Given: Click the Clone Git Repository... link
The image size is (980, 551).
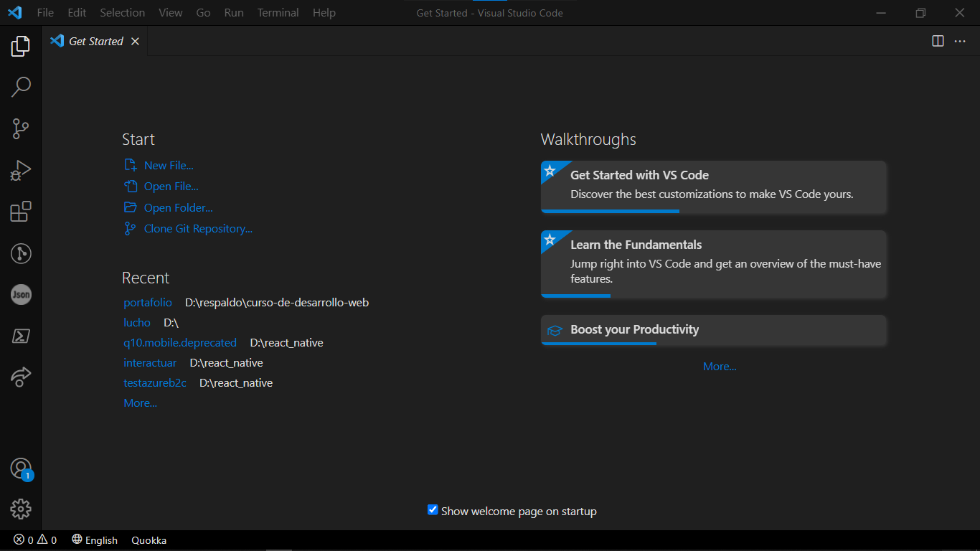Looking at the screenshot, I should click(x=189, y=229).
